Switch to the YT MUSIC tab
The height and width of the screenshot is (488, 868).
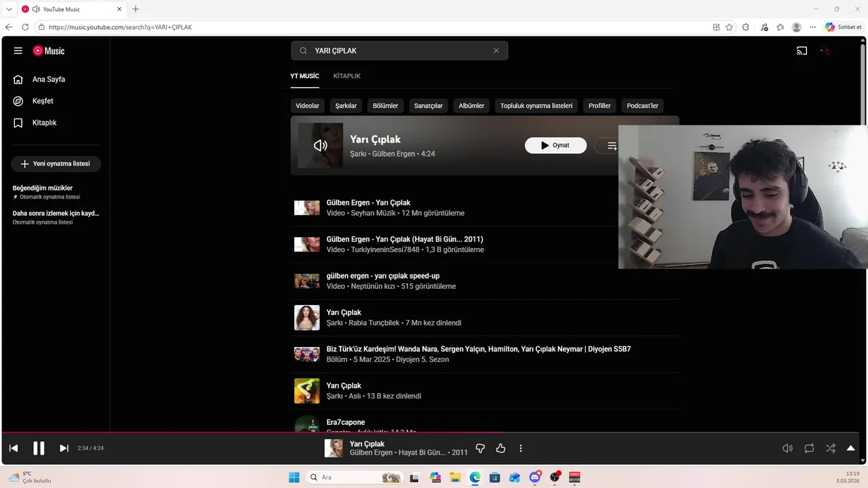304,76
